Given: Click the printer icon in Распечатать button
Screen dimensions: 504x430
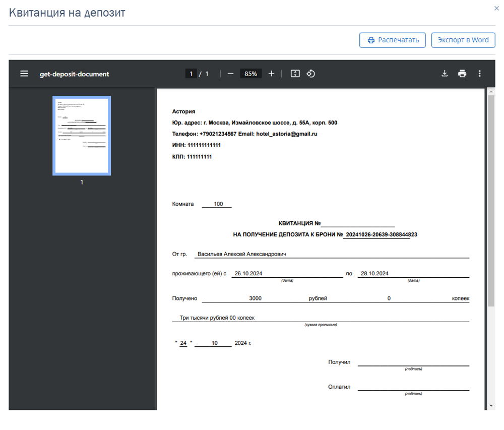Looking at the screenshot, I should pos(371,40).
